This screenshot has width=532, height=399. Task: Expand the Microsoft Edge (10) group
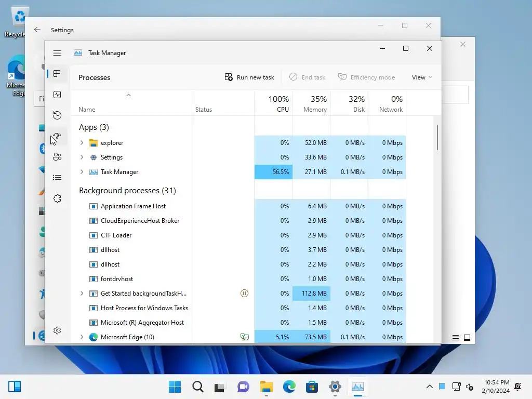(x=82, y=337)
